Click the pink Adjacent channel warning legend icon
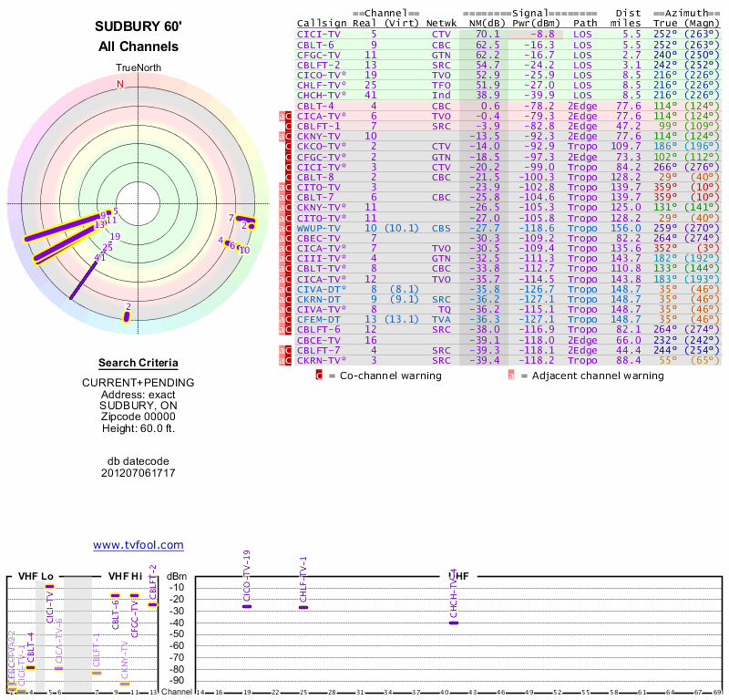This screenshot has width=729, height=700. point(511,376)
